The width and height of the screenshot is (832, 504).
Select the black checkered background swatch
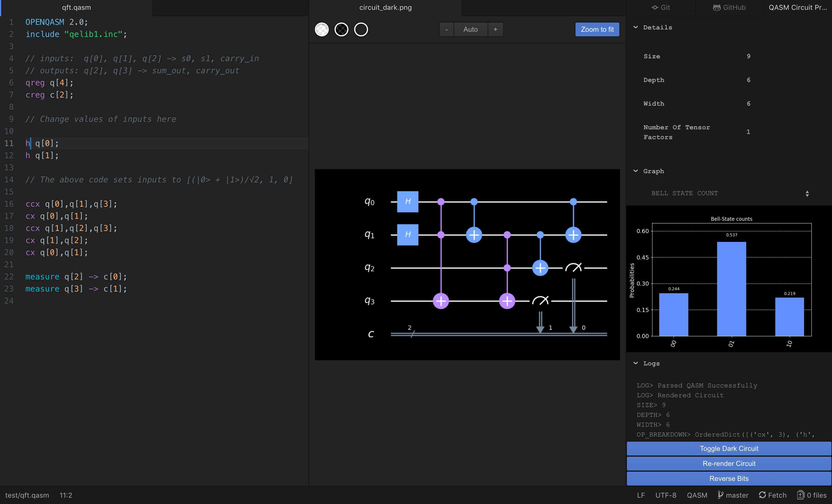(x=341, y=29)
